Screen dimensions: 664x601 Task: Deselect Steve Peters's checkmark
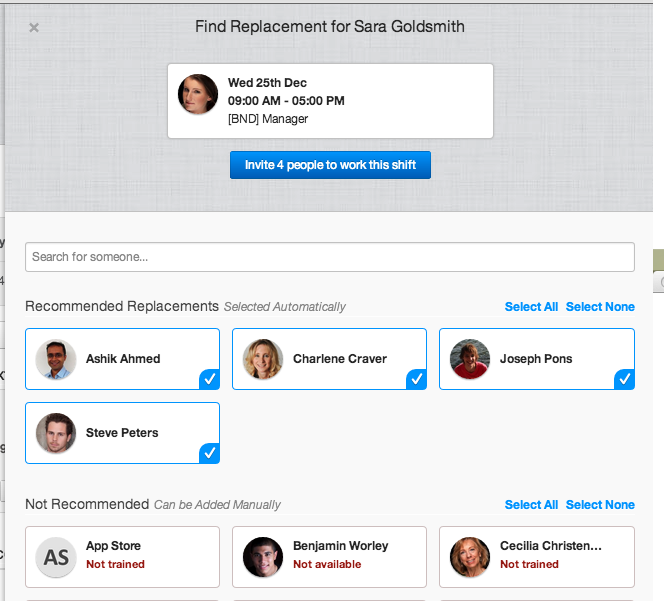[209, 453]
